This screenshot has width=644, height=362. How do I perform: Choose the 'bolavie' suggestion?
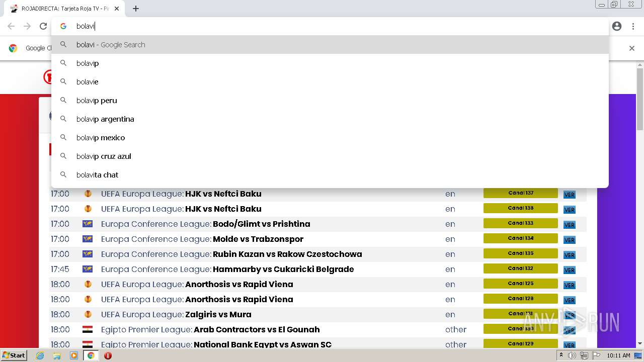330,81
